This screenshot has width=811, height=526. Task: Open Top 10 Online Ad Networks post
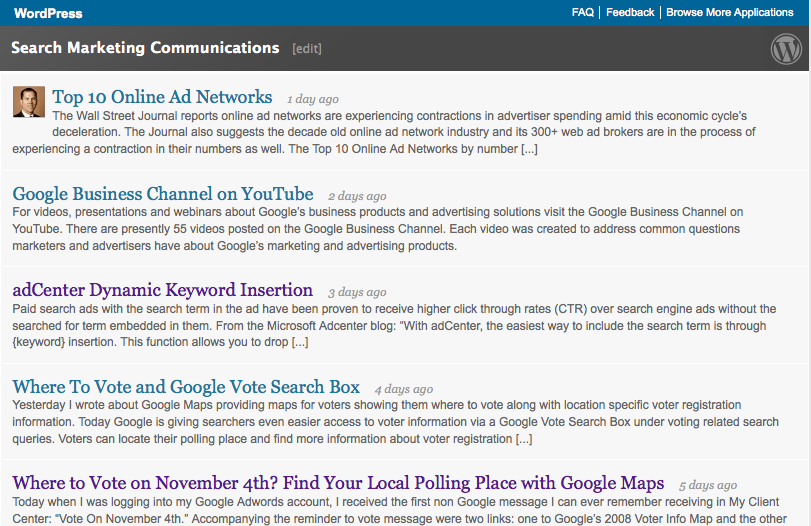(162, 97)
